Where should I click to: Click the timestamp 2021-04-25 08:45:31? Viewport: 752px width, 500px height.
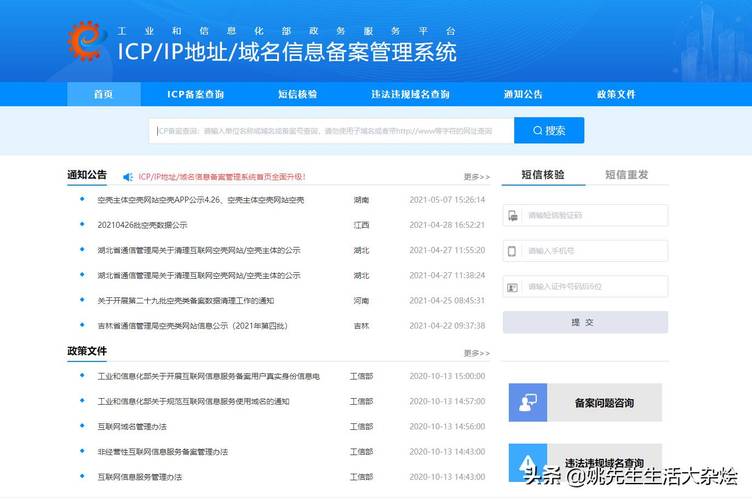[x=447, y=301]
